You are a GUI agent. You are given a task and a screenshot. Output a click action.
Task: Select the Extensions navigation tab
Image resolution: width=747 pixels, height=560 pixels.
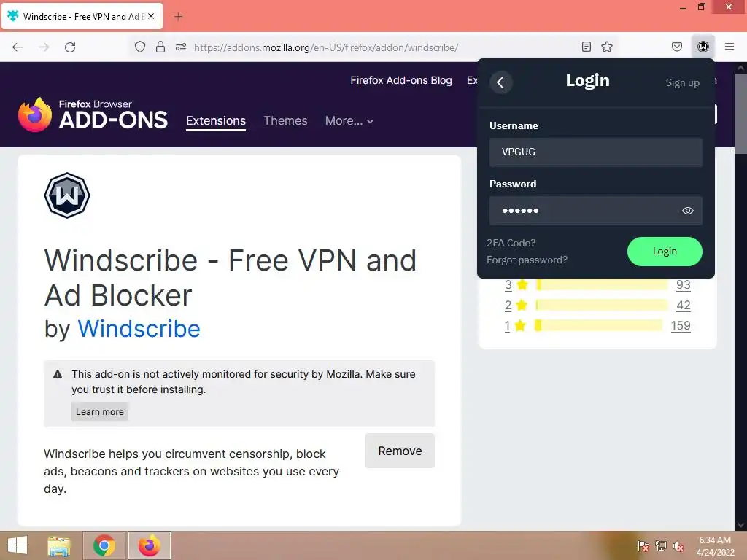(x=216, y=121)
